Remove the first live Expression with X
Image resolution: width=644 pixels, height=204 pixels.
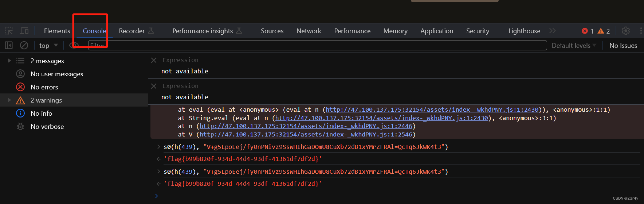(x=154, y=60)
